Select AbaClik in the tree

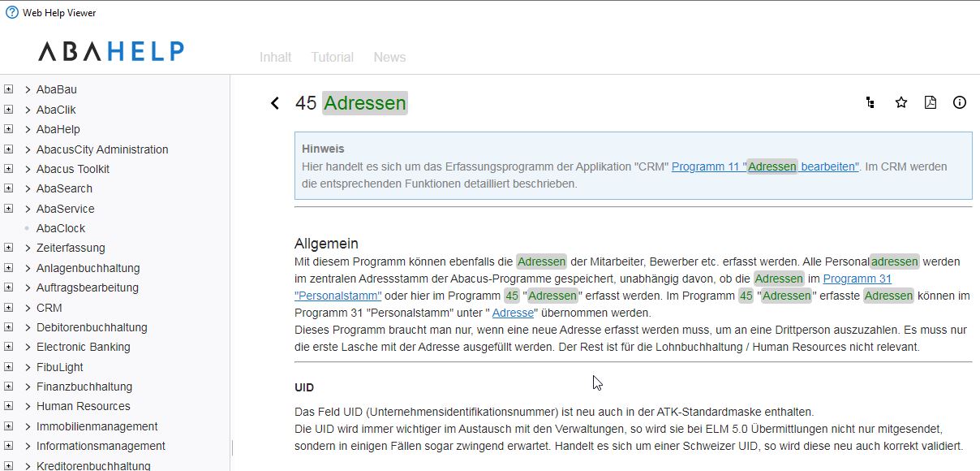[56, 110]
